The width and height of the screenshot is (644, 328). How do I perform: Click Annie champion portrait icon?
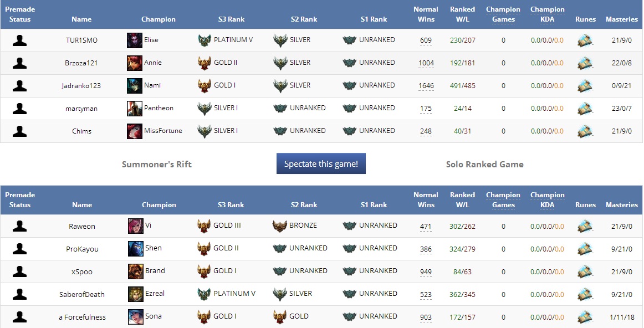(135, 63)
